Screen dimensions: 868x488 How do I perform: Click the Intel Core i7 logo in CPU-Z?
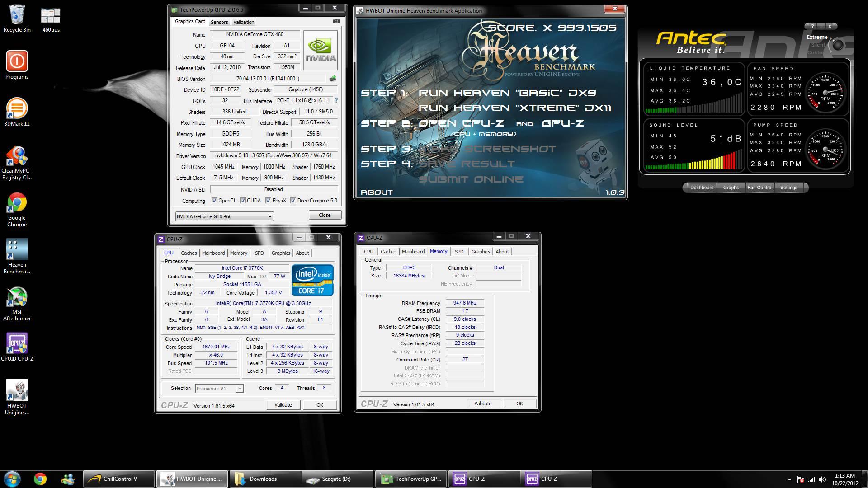pos(312,280)
